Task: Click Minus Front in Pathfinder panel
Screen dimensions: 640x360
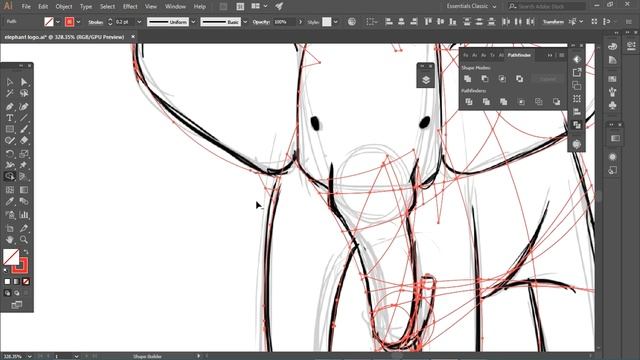Action: coord(484,79)
